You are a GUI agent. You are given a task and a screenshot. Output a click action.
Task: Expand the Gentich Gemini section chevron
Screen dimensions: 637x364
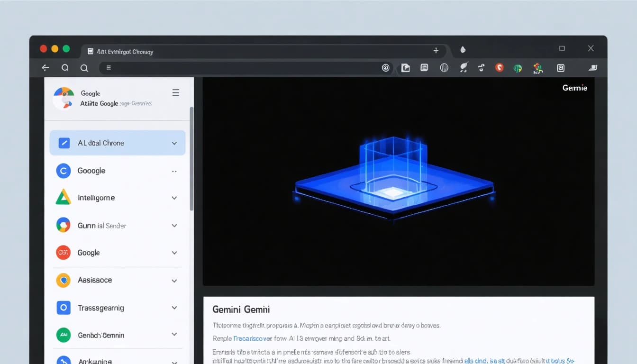(x=174, y=335)
